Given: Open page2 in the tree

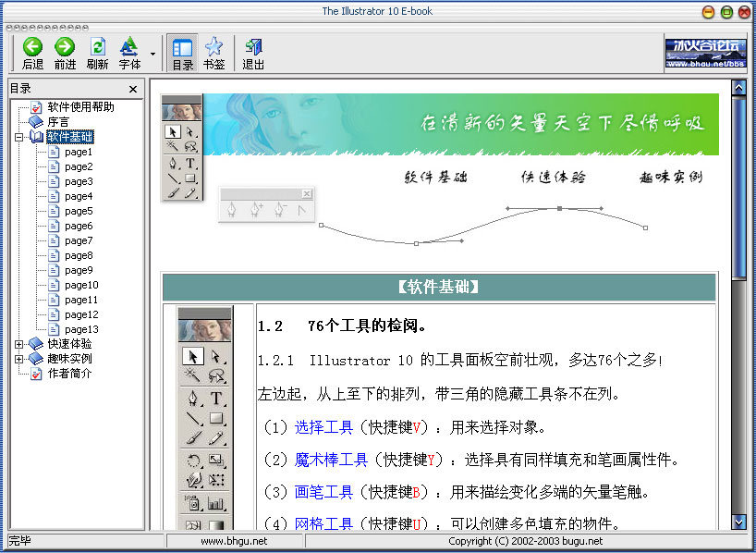Looking at the screenshot, I should 79,167.
